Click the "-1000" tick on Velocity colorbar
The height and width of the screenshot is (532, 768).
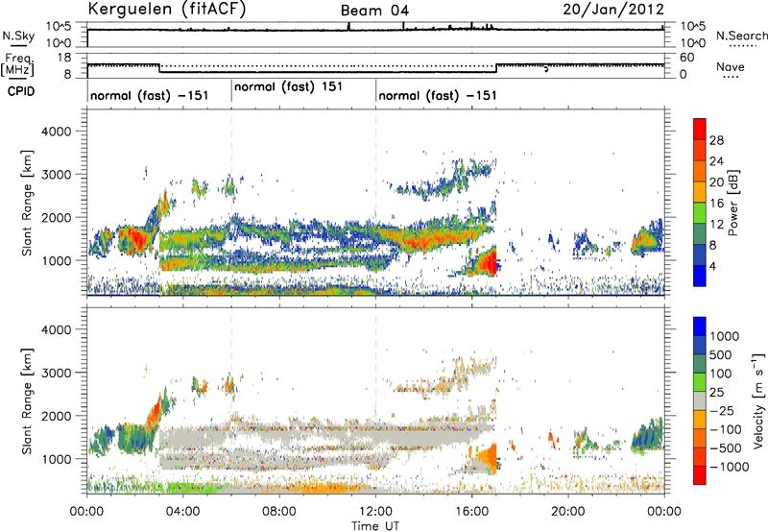pyautogui.click(x=730, y=467)
